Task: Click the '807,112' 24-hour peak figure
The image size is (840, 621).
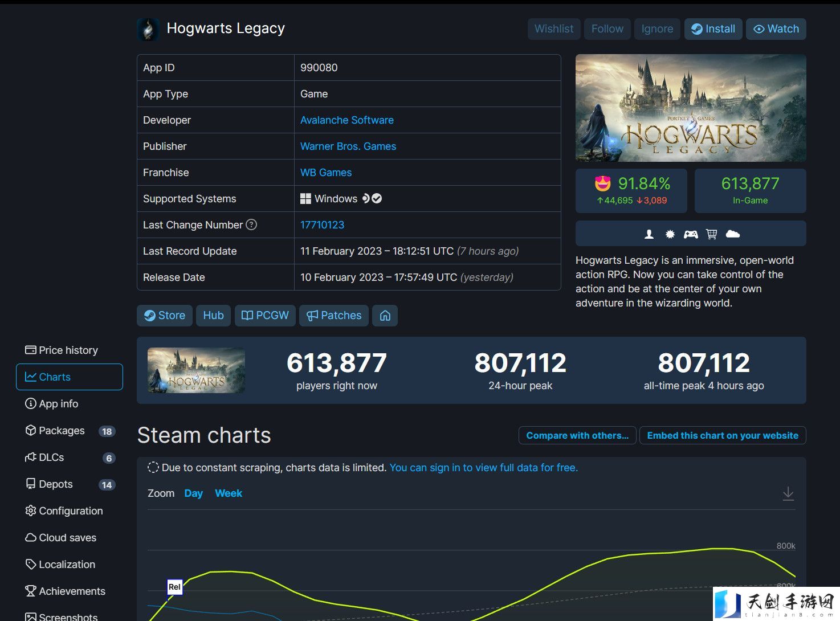Action: (x=520, y=363)
